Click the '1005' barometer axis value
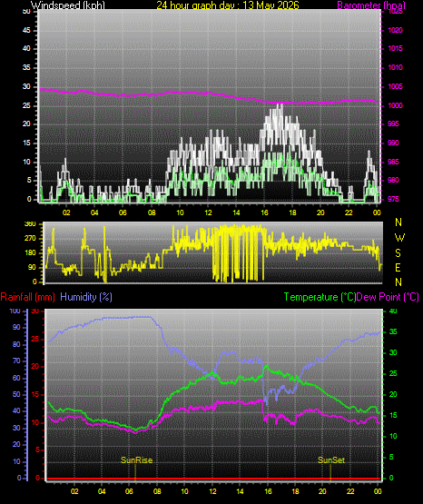 tap(396, 86)
